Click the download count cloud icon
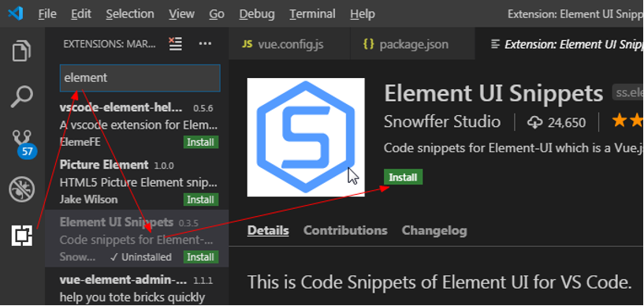The width and height of the screenshot is (644, 306). (x=534, y=122)
